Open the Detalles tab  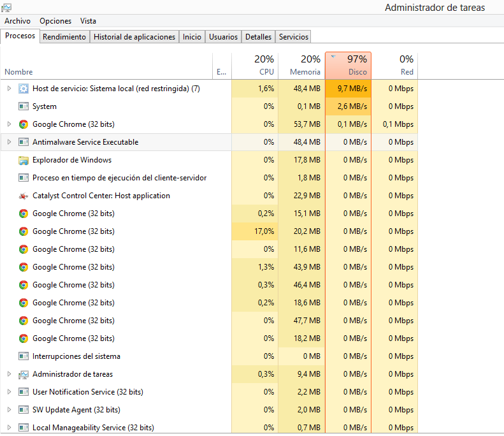(258, 37)
